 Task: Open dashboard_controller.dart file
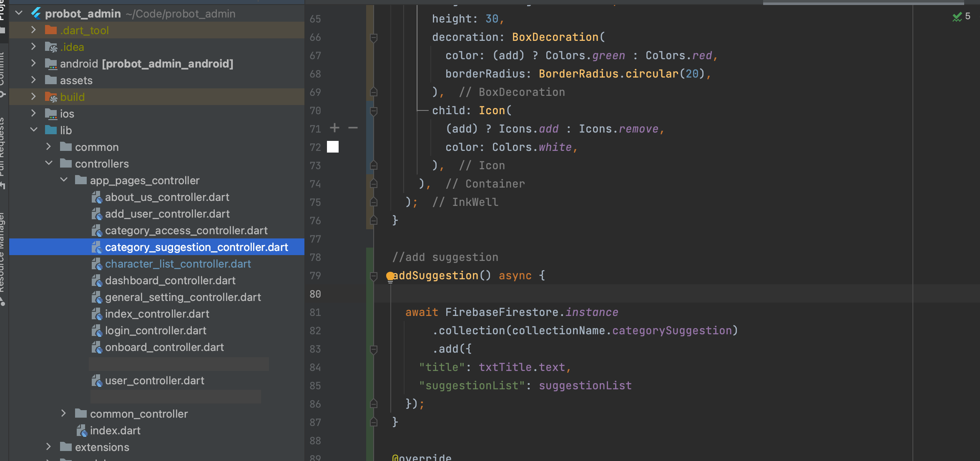pyautogui.click(x=170, y=281)
